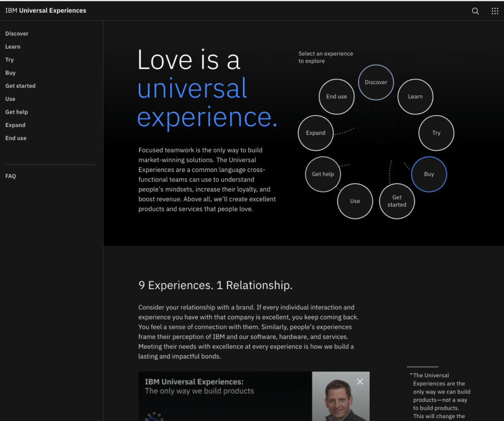Image resolution: width=504 pixels, height=421 pixels.
Task: Click the speaker portrait thumbnail
Action: (341, 399)
